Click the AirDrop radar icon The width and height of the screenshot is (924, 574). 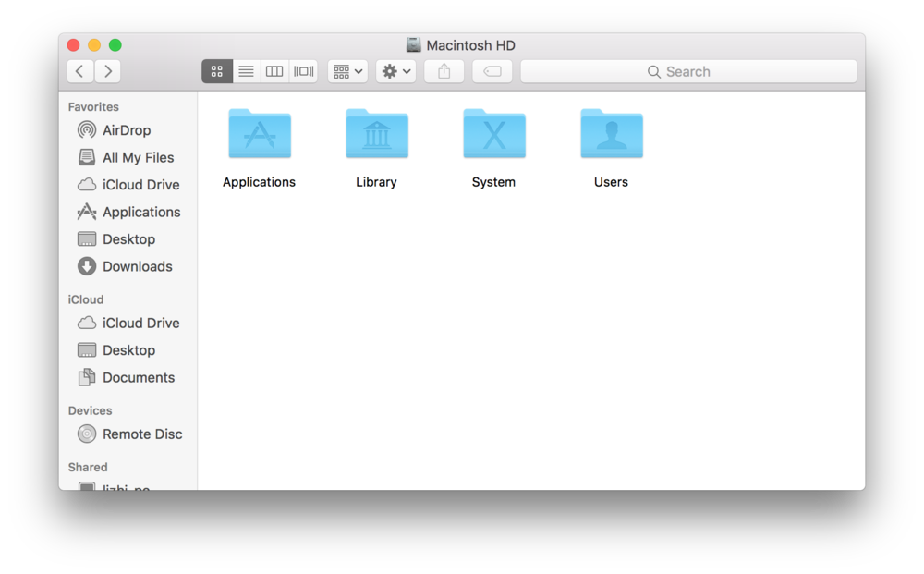[87, 129]
